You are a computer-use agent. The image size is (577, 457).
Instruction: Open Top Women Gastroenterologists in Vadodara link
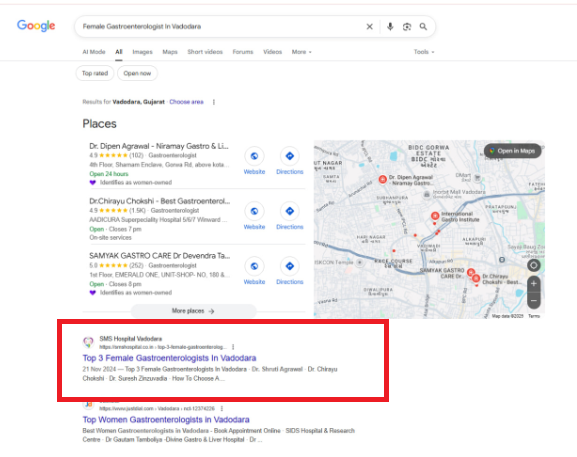click(x=166, y=419)
